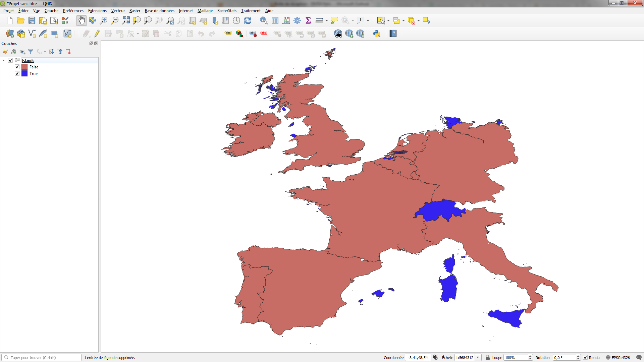The width and height of the screenshot is (644, 362).
Task: Open the Data Source Manager icon
Action: [10, 34]
